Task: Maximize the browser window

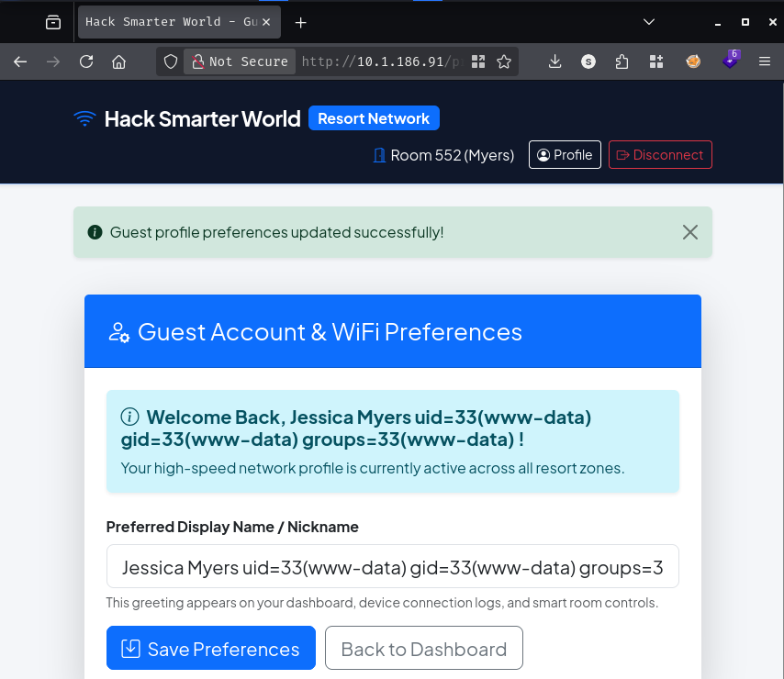Action: click(x=745, y=22)
